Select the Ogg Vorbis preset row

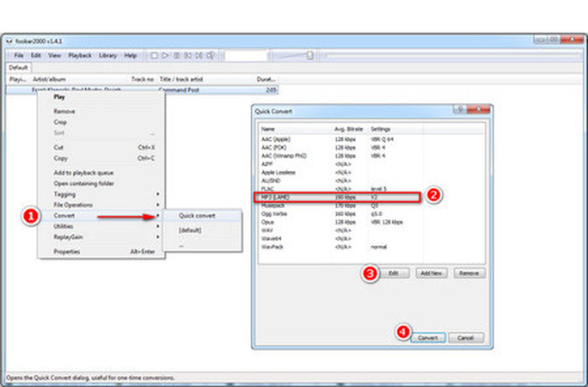[371, 214]
